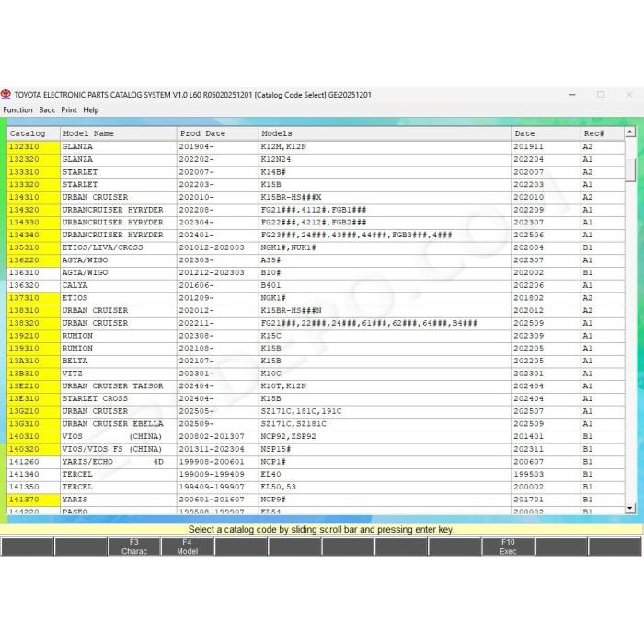Click the BELTA model name
The height and width of the screenshot is (644, 644).
click(x=75, y=361)
